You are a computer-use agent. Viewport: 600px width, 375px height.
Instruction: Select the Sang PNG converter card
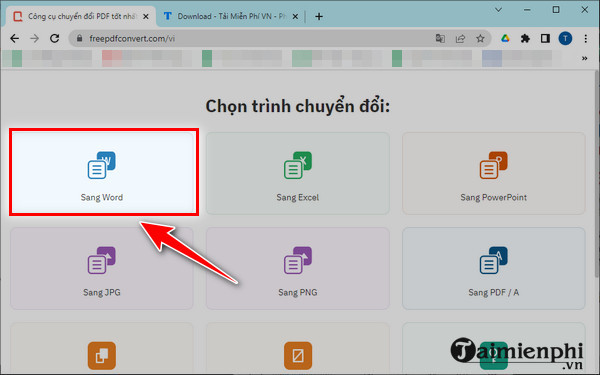[298, 268]
